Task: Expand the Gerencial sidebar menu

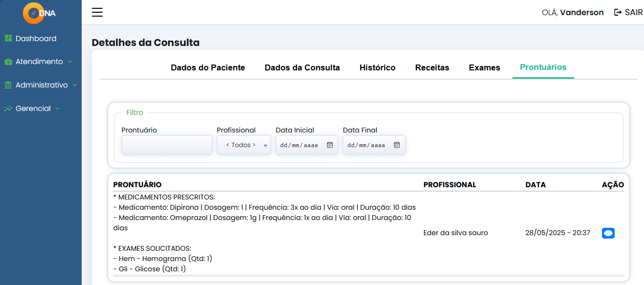Action: (33, 109)
